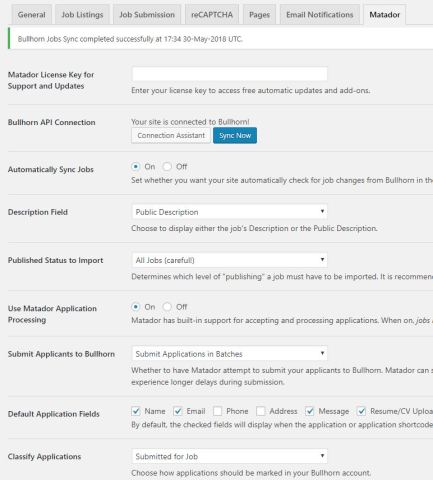Click the 'Enter your license key' help text
This screenshot has width=433, height=480.
pyautogui.click(x=251, y=90)
